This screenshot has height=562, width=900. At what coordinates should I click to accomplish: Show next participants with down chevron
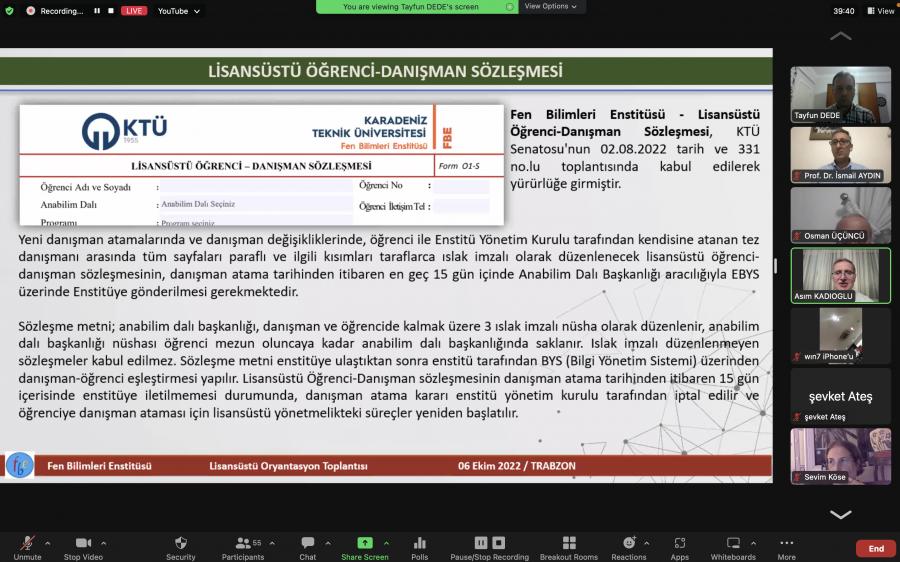840,514
